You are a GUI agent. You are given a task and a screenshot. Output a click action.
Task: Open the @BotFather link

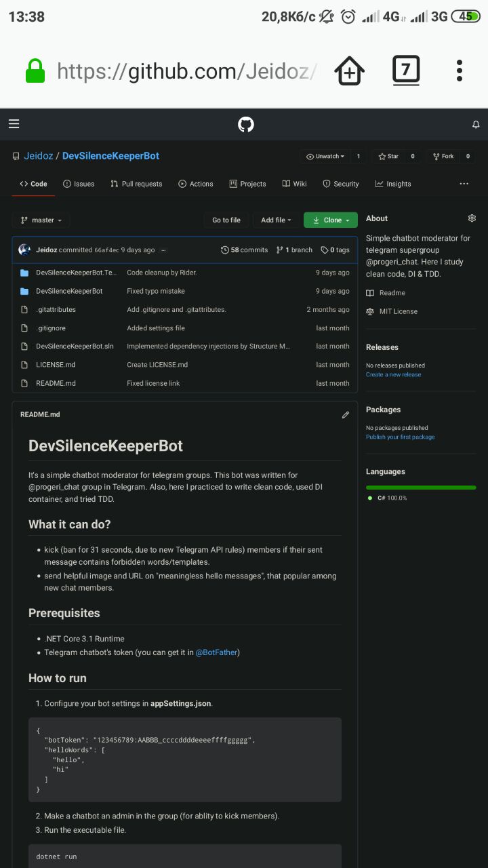pos(216,652)
